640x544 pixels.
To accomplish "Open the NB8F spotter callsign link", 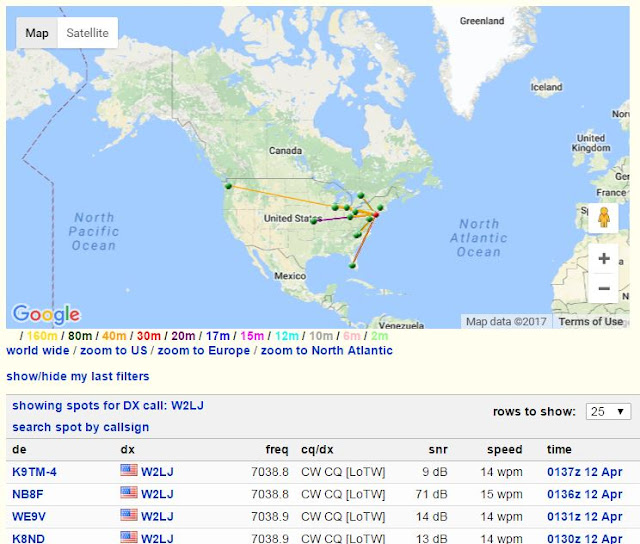I will (x=27, y=494).
